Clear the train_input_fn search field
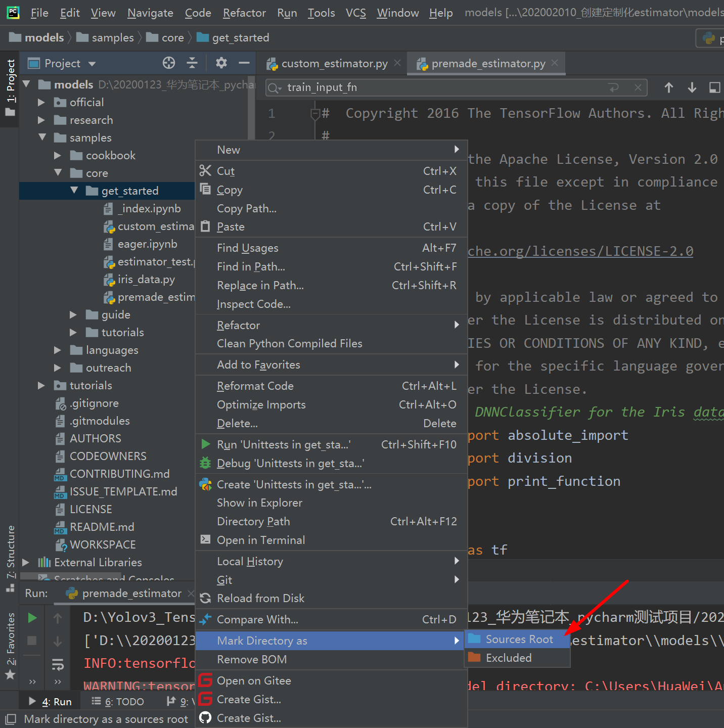 [638, 87]
